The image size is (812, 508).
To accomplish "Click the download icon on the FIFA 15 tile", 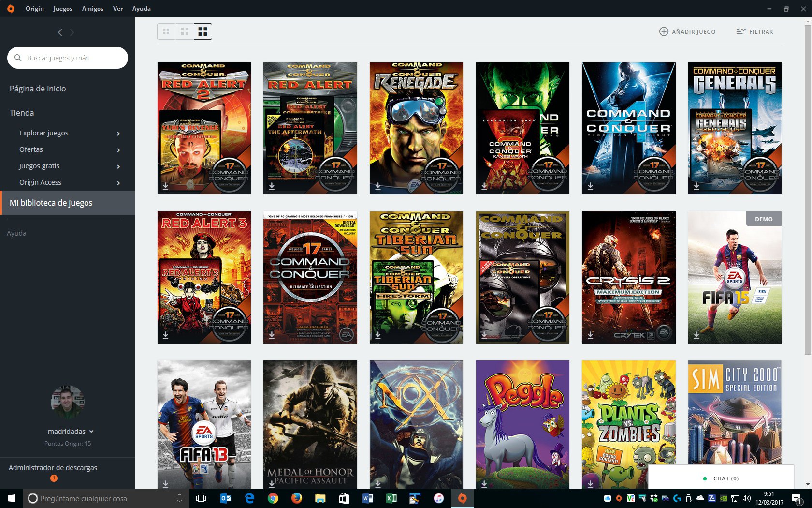I will (696, 335).
